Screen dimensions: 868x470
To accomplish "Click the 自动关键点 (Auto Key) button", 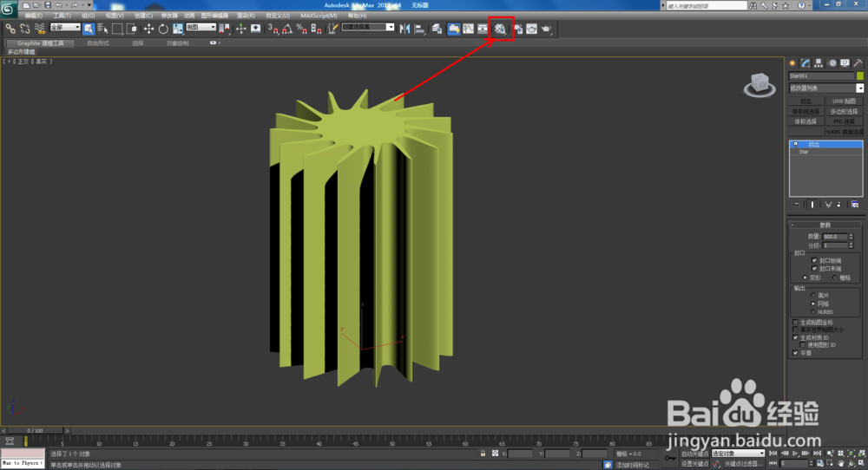I will pyautogui.click(x=695, y=454).
